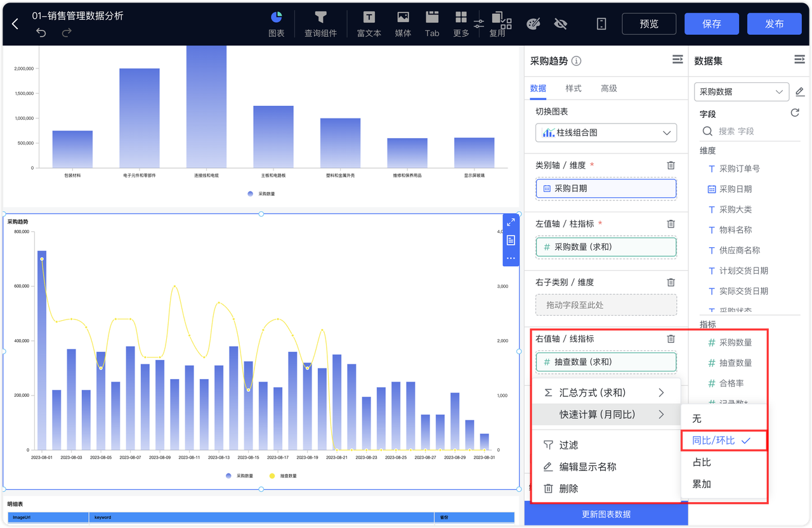The height and width of the screenshot is (528, 812).
Task: Switch to the 样式 tab
Action: click(x=573, y=88)
